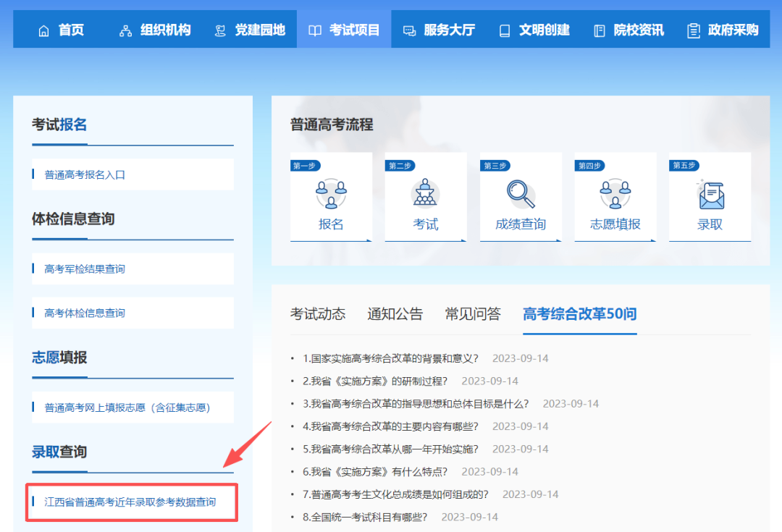
Task: Open the 服务大厅 menu item
Action: point(450,30)
